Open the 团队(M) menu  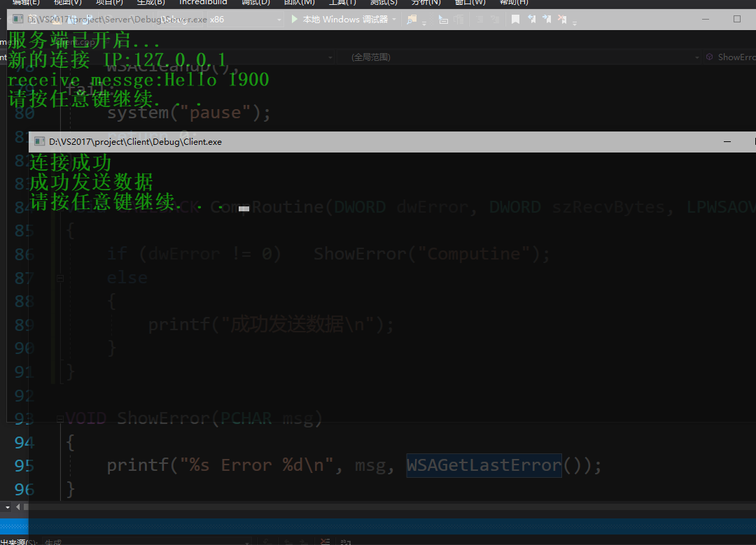click(x=299, y=2)
